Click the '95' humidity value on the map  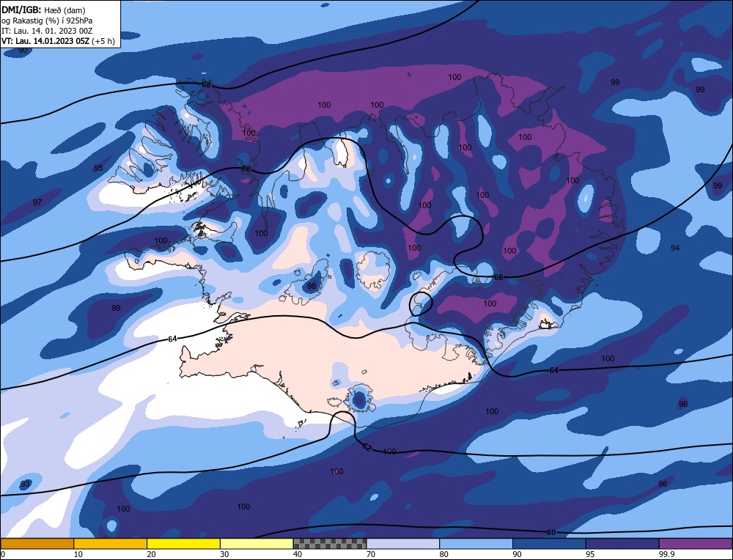pyautogui.click(x=98, y=168)
